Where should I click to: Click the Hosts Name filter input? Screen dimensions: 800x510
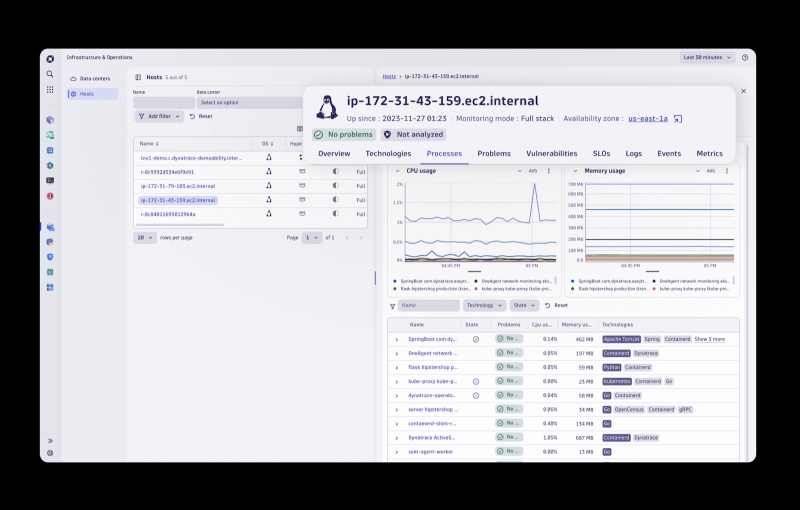coord(164,103)
